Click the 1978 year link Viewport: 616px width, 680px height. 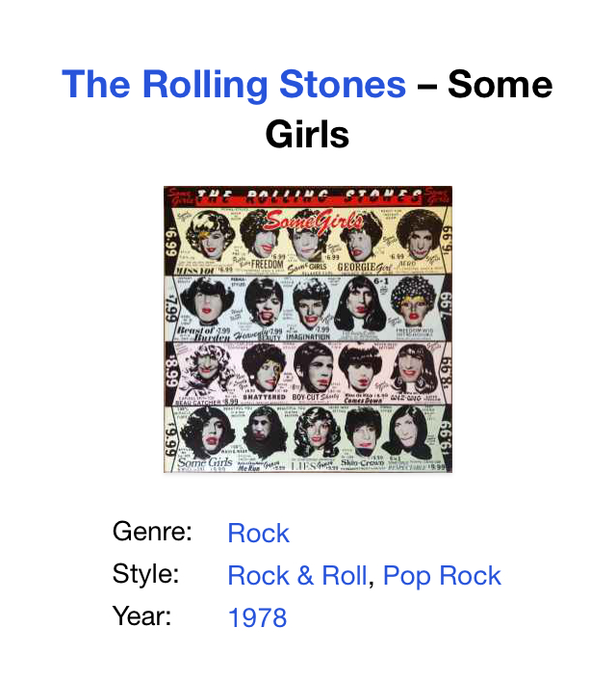point(257,617)
